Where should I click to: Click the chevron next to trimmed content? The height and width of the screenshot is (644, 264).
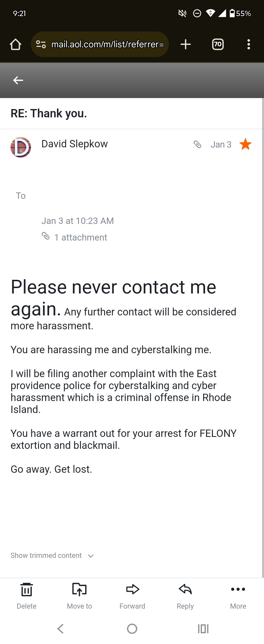(x=91, y=556)
